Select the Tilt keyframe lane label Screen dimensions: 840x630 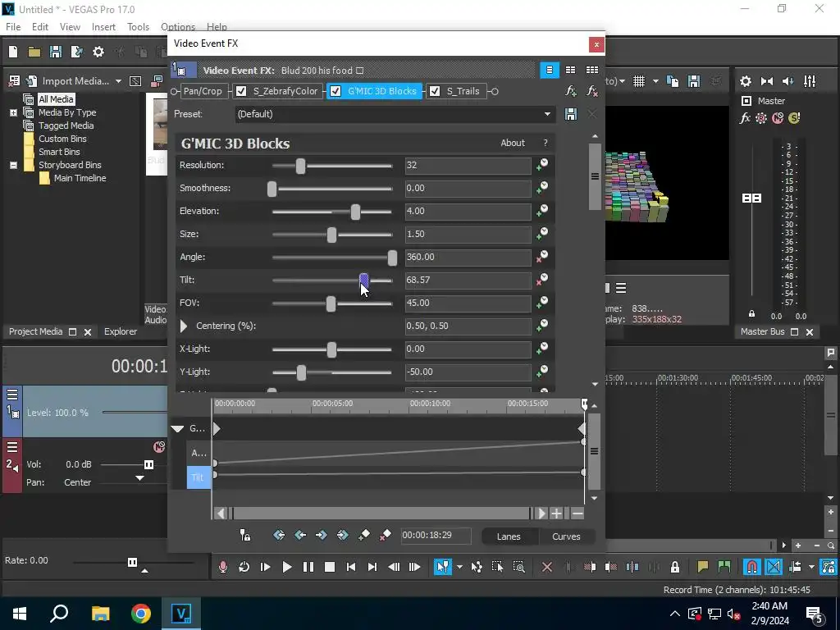199,477
